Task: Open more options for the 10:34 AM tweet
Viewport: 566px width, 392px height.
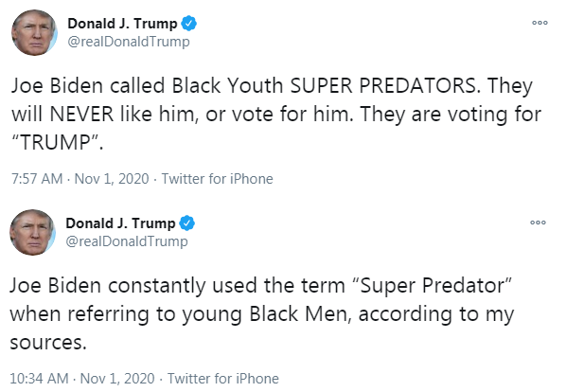Action: (538, 223)
